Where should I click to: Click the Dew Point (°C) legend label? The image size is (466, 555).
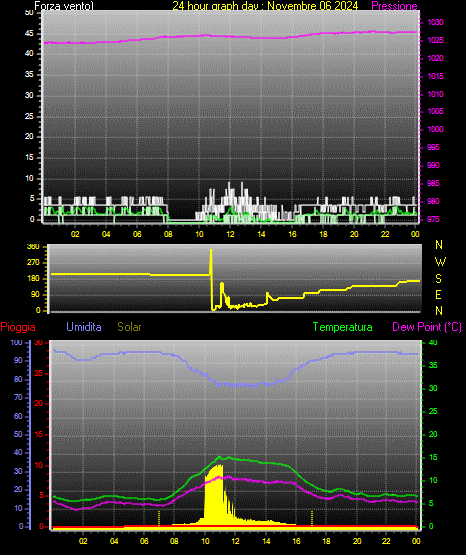click(427, 327)
